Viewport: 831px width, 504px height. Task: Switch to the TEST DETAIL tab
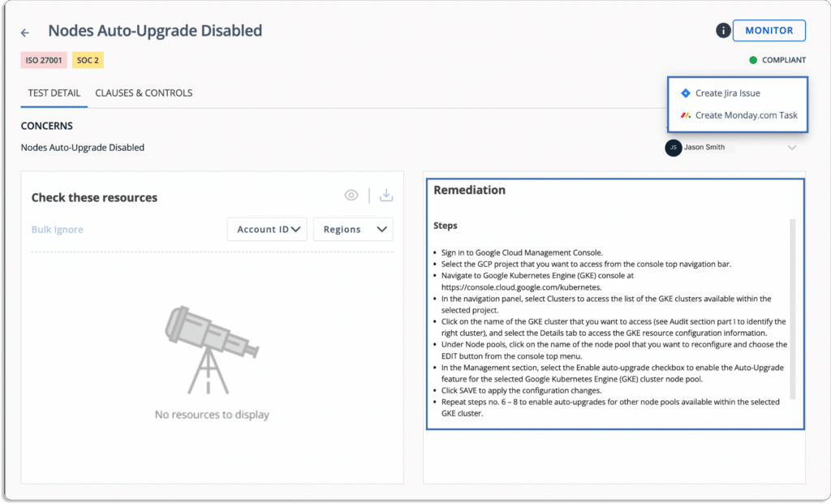pos(54,93)
